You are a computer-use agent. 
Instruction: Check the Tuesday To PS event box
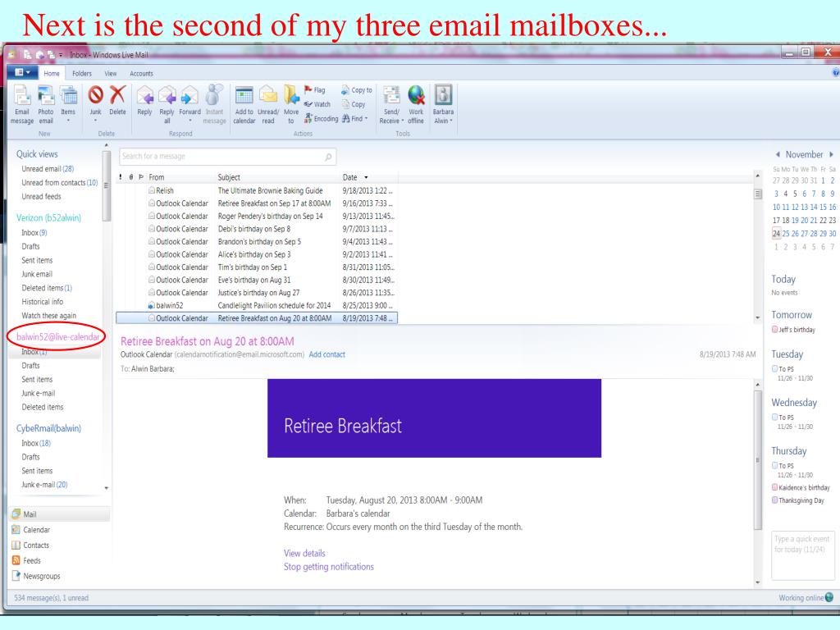[774, 368]
